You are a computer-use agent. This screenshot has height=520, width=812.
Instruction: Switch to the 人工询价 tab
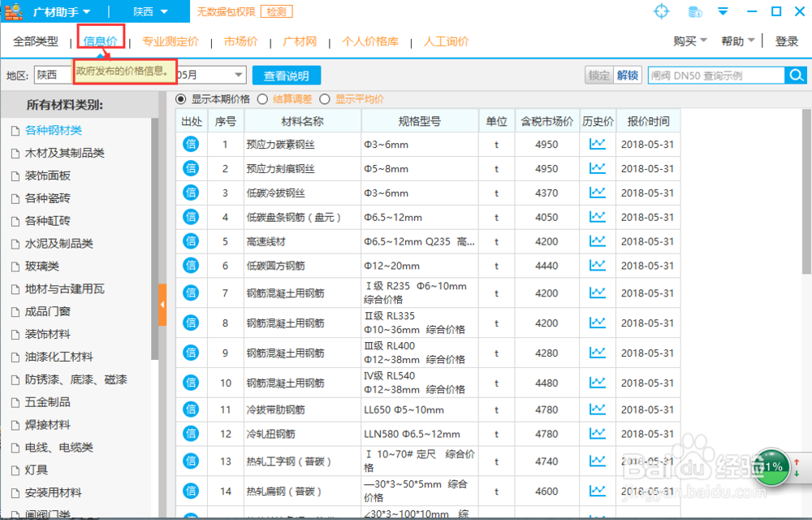click(x=445, y=40)
